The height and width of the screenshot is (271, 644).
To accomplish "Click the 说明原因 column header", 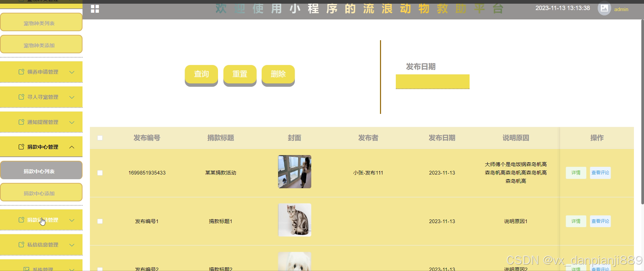I will [516, 138].
